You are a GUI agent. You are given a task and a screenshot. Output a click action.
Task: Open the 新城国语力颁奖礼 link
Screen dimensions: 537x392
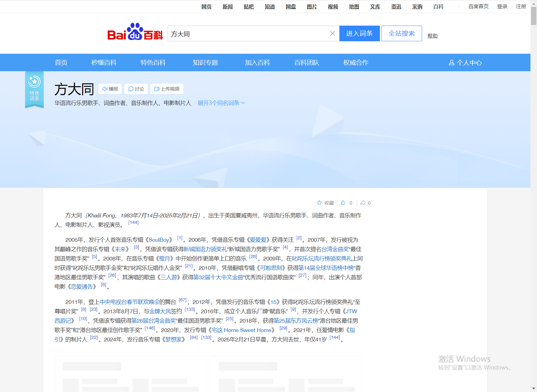pos(205,249)
